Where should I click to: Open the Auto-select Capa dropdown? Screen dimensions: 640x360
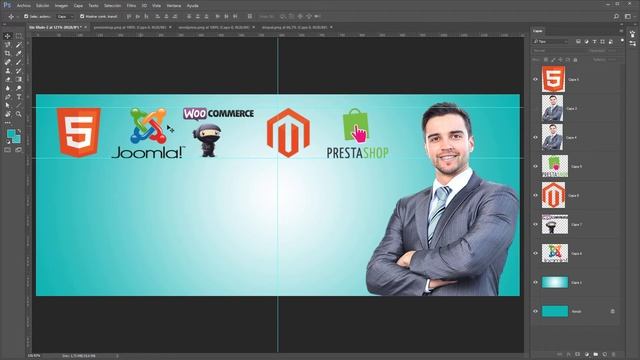click(65, 16)
